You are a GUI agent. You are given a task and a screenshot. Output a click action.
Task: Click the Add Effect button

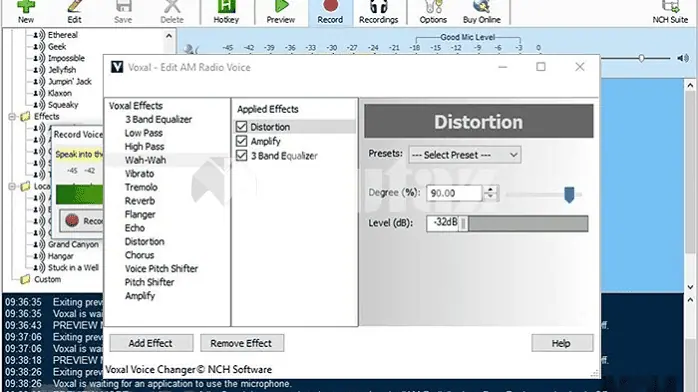point(151,343)
